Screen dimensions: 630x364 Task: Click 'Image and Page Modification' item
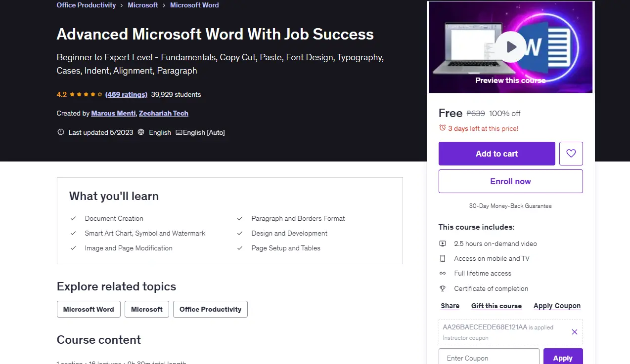pos(129,248)
